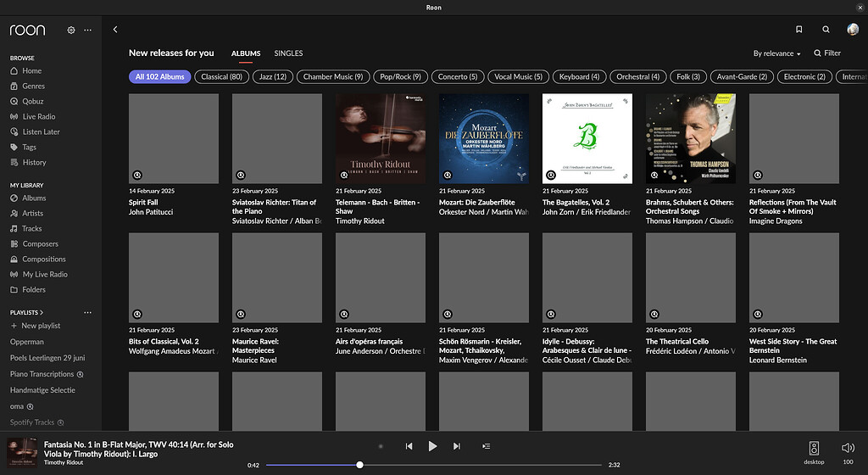Go to the previous track
The height and width of the screenshot is (475, 868).
click(x=409, y=446)
